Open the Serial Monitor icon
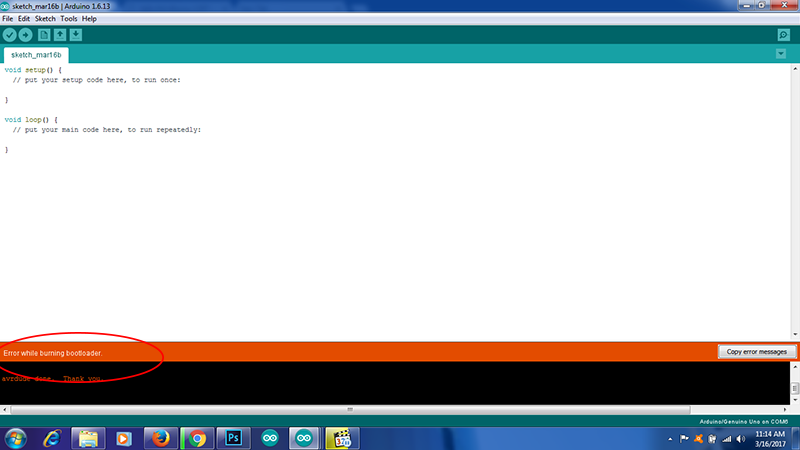800x450 pixels. [784, 35]
